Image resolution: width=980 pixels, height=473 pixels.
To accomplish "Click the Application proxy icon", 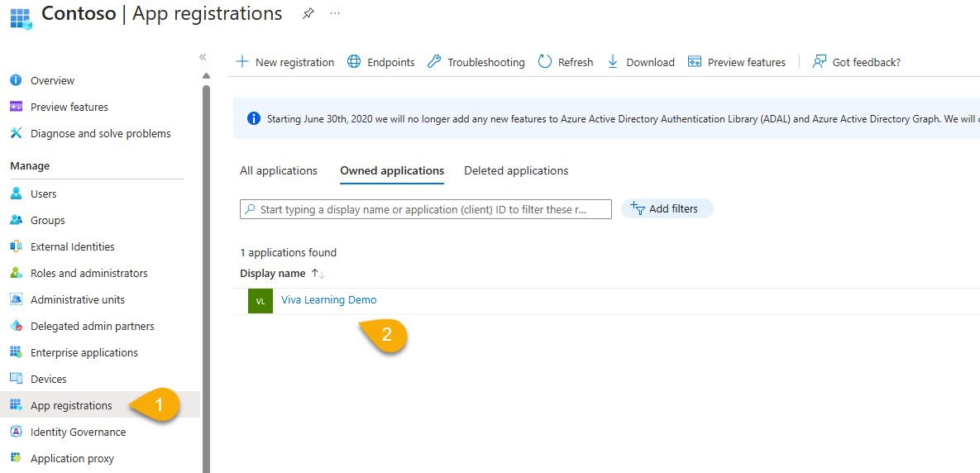I will click(17, 458).
